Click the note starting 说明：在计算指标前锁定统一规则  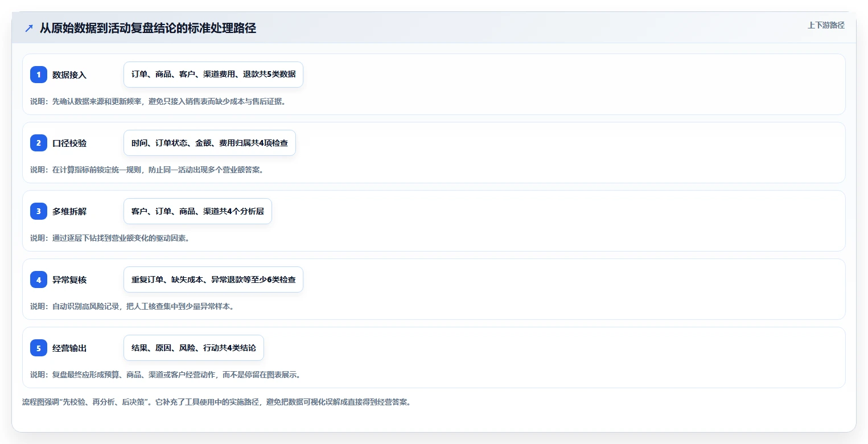(x=147, y=170)
